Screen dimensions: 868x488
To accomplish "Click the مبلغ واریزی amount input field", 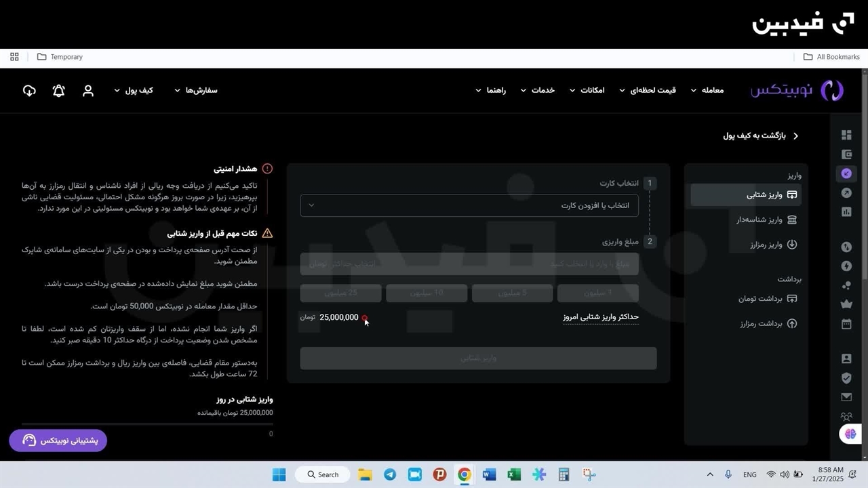I will pos(469,264).
